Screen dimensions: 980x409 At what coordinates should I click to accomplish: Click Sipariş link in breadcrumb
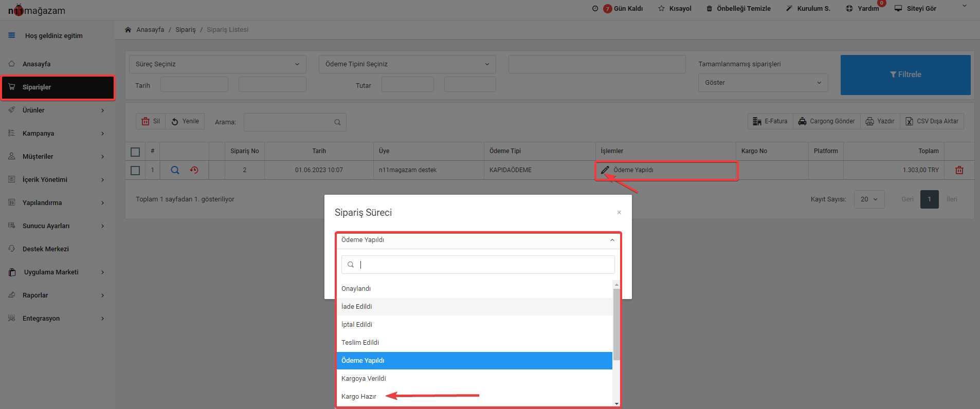[186, 30]
